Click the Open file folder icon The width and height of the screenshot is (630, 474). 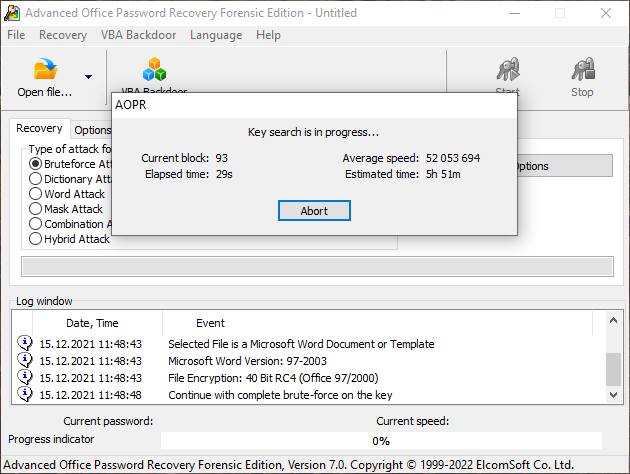tap(46, 69)
